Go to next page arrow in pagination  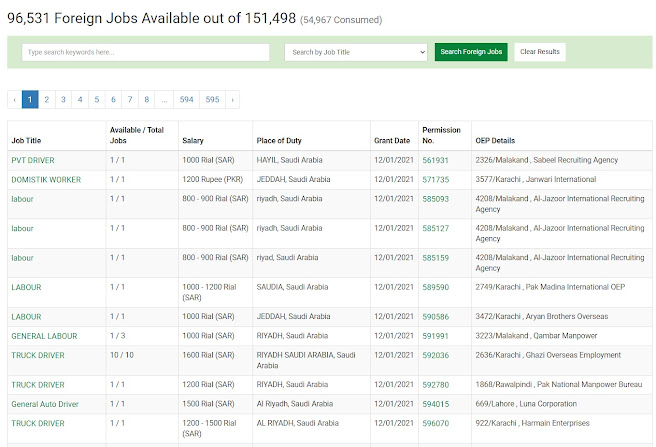pos(233,100)
